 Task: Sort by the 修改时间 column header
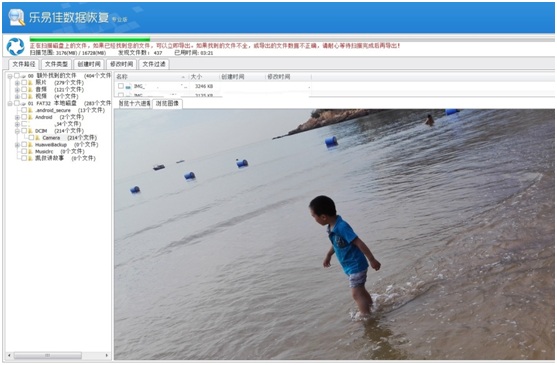tap(288, 77)
